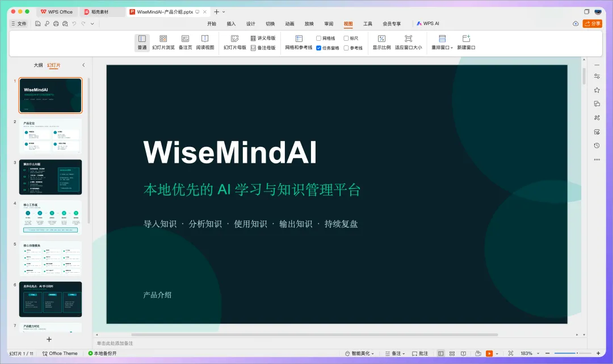
Task: Save the document with toolbar save icon
Action: (37, 24)
